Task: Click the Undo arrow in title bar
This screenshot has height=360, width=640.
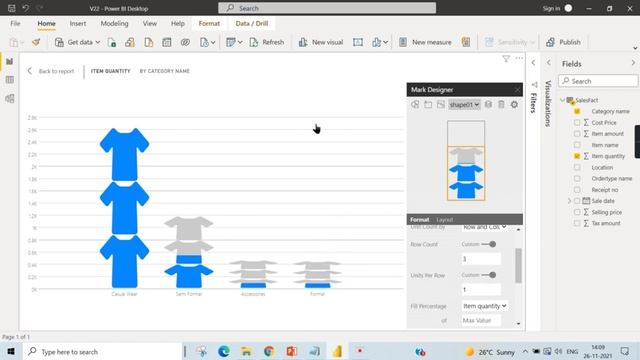Action: tap(26, 8)
